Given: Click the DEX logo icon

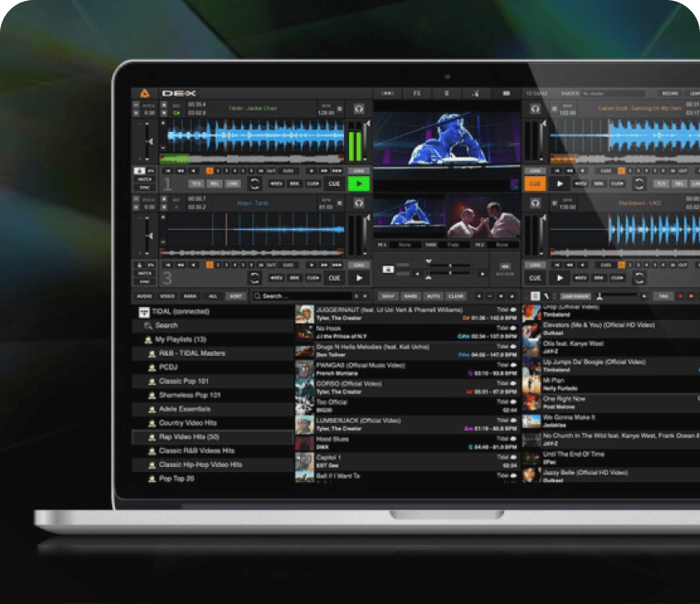Looking at the screenshot, I should (145, 93).
